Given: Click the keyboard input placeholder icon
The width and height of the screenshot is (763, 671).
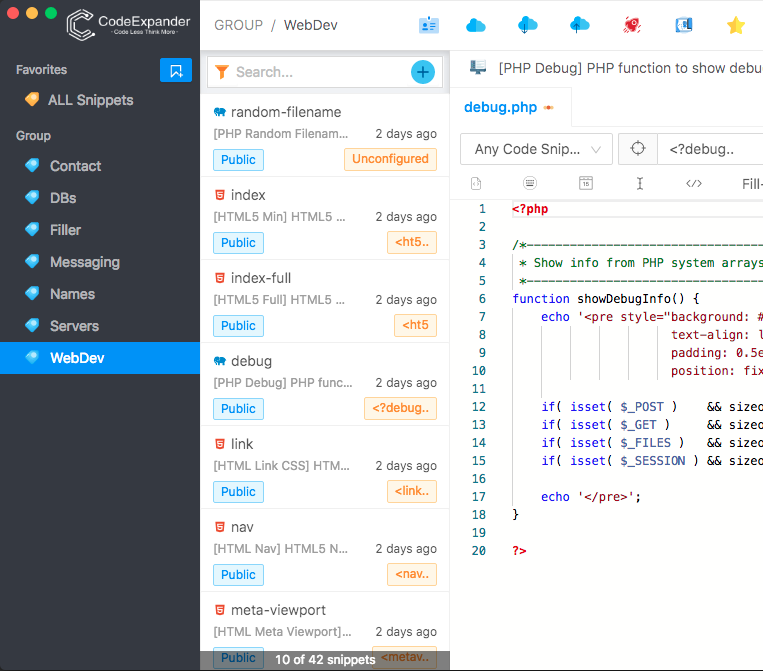Looking at the screenshot, I should click(530, 183).
